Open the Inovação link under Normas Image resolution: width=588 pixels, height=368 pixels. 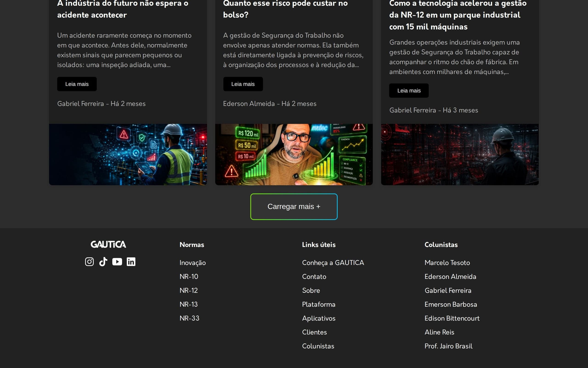coord(193,263)
